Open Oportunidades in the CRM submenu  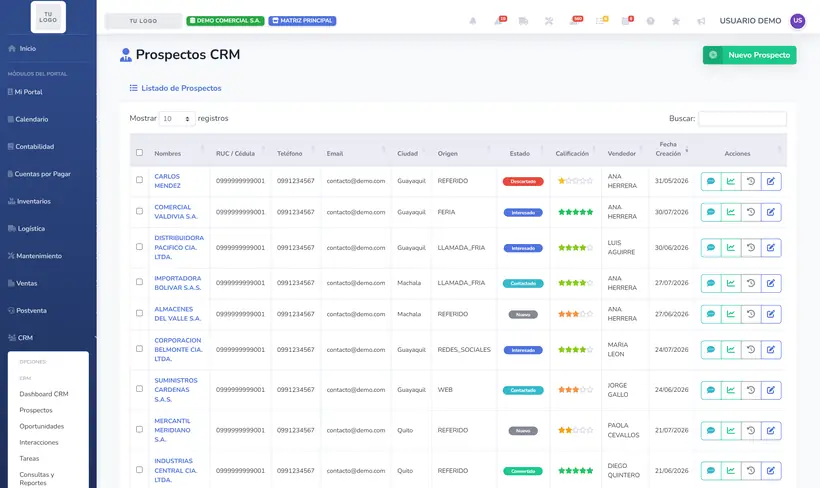click(x=42, y=426)
